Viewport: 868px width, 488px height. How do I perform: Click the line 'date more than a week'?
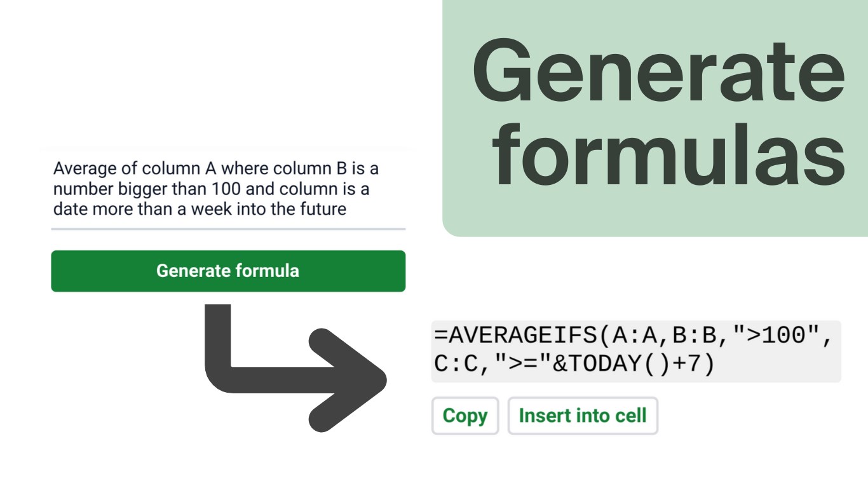click(x=200, y=210)
